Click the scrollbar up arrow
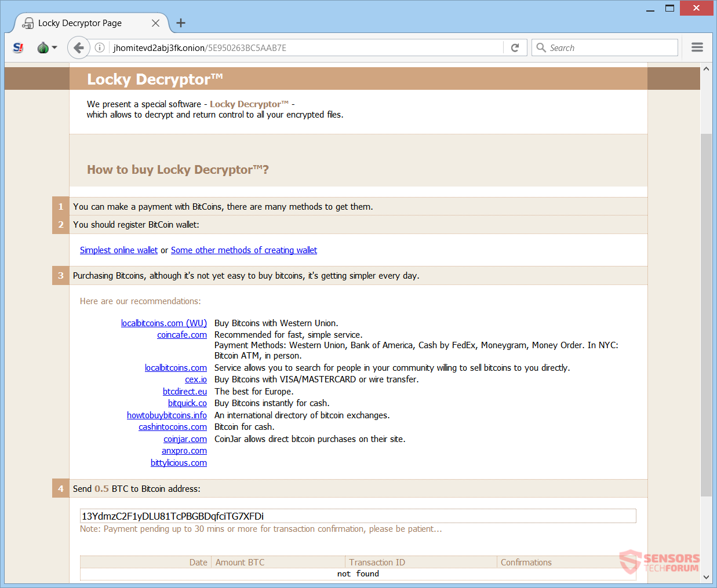The image size is (717, 588). click(706, 69)
